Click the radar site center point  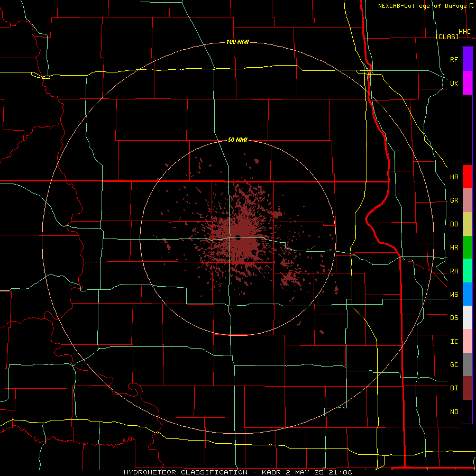point(237,237)
